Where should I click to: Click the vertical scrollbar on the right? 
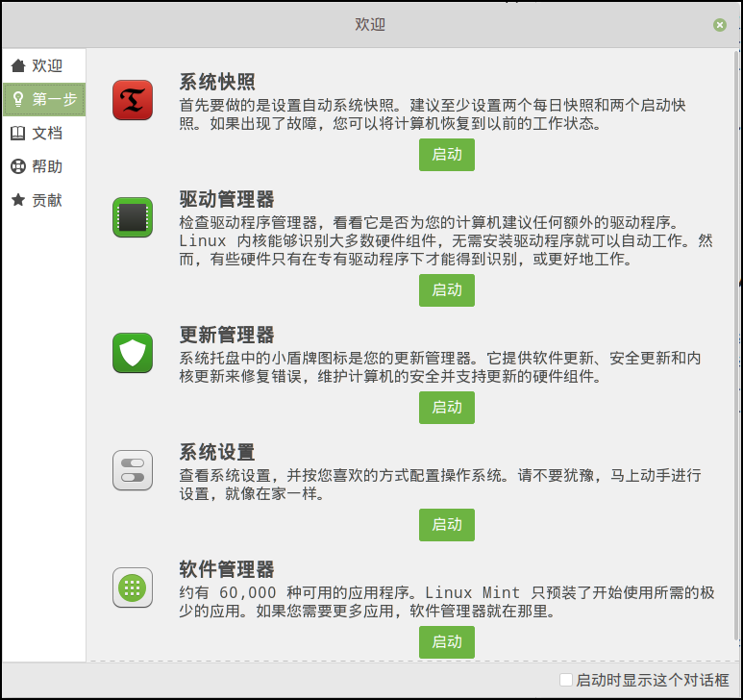(x=736, y=346)
